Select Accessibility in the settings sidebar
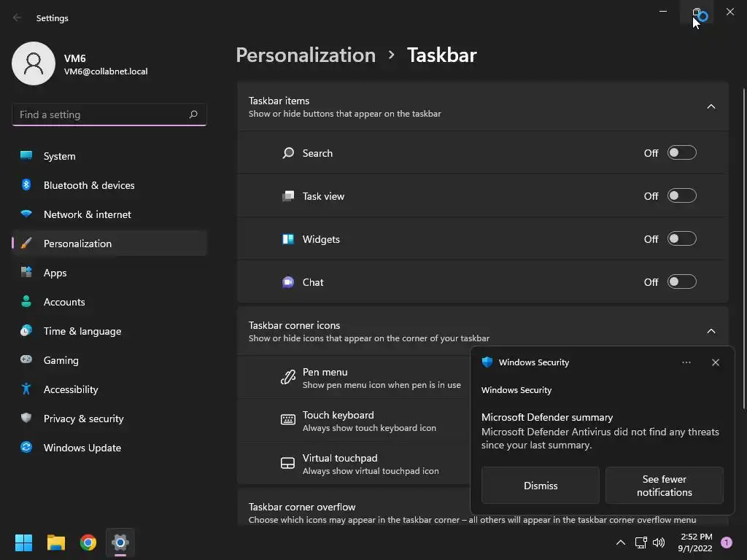747x560 pixels. pyautogui.click(x=70, y=389)
